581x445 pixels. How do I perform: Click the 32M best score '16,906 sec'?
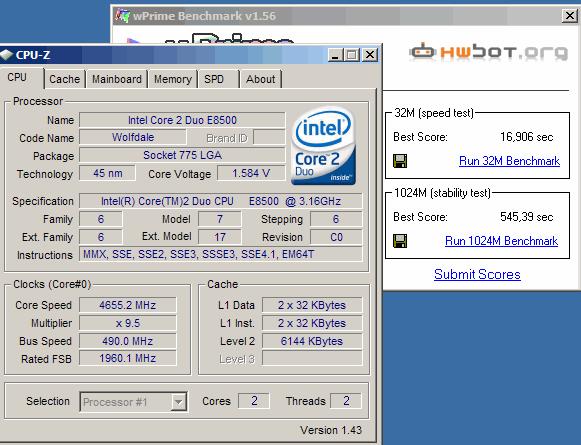[527, 137]
